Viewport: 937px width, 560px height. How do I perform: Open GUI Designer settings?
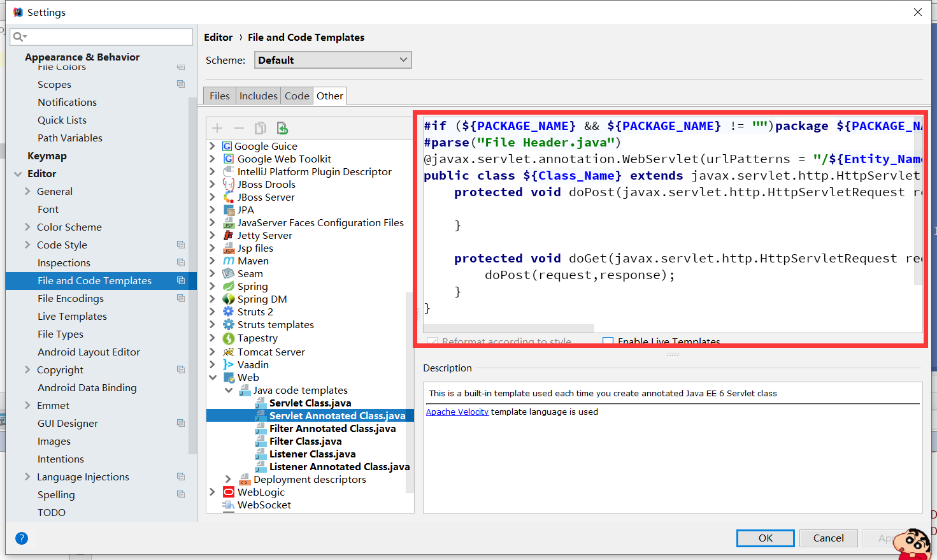(68, 423)
